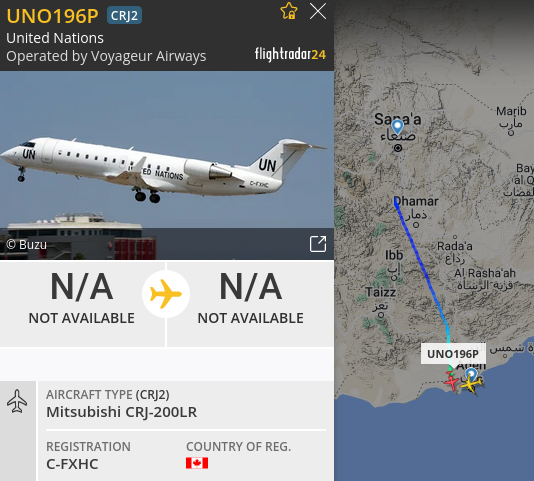Select the yellow aircraft icon near Aden
Image resolution: width=534 pixels, height=481 pixels.
[x=471, y=384]
